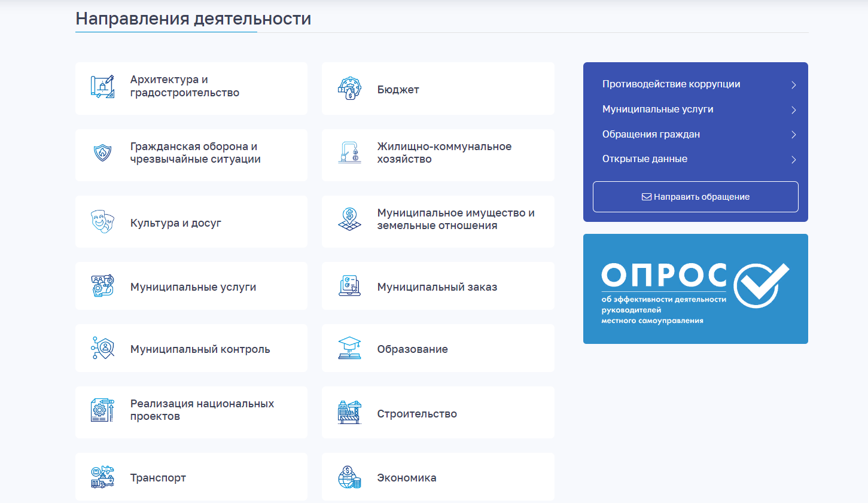
Task: Click the Бюджет piggy bank icon
Action: 349,89
